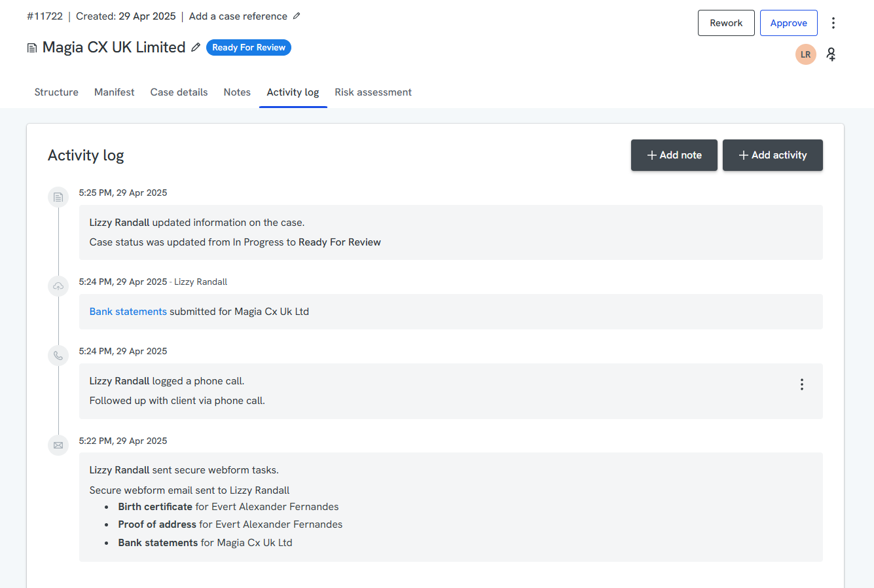Click the Created: 29 Apr 2025 text
Image resolution: width=874 pixels, height=588 pixels.
pos(126,16)
